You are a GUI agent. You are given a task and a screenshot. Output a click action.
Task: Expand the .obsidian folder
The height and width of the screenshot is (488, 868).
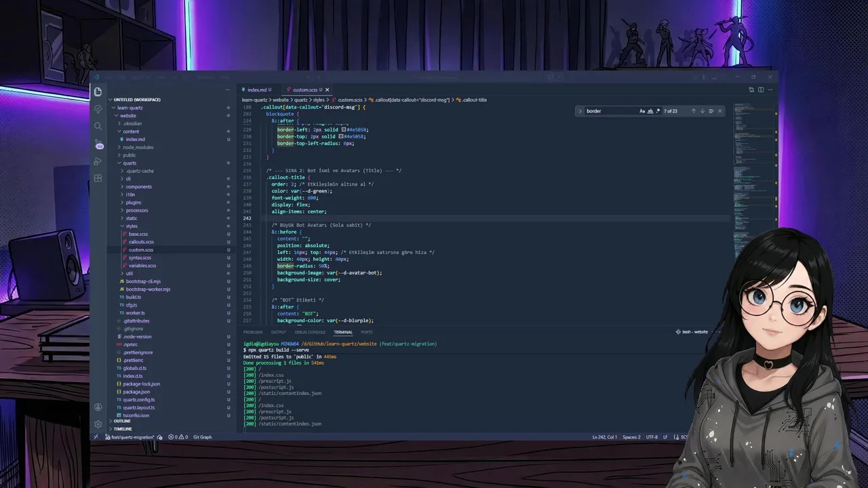coord(132,123)
